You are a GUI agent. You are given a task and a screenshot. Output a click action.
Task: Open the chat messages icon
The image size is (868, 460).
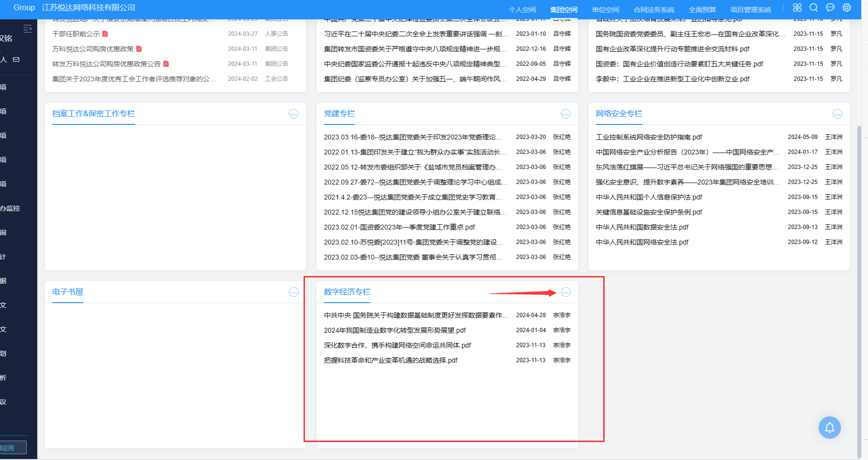coord(830,8)
